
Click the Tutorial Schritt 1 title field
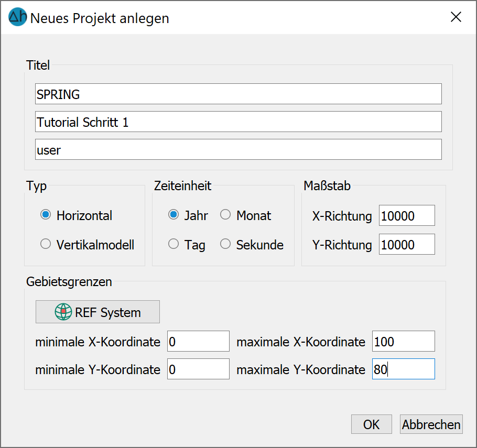point(238,122)
